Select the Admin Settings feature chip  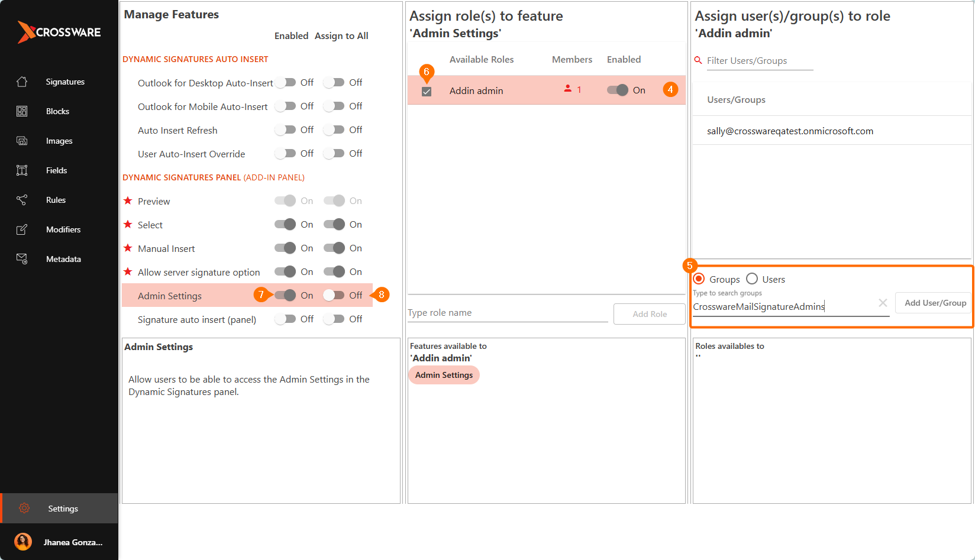[x=444, y=375]
